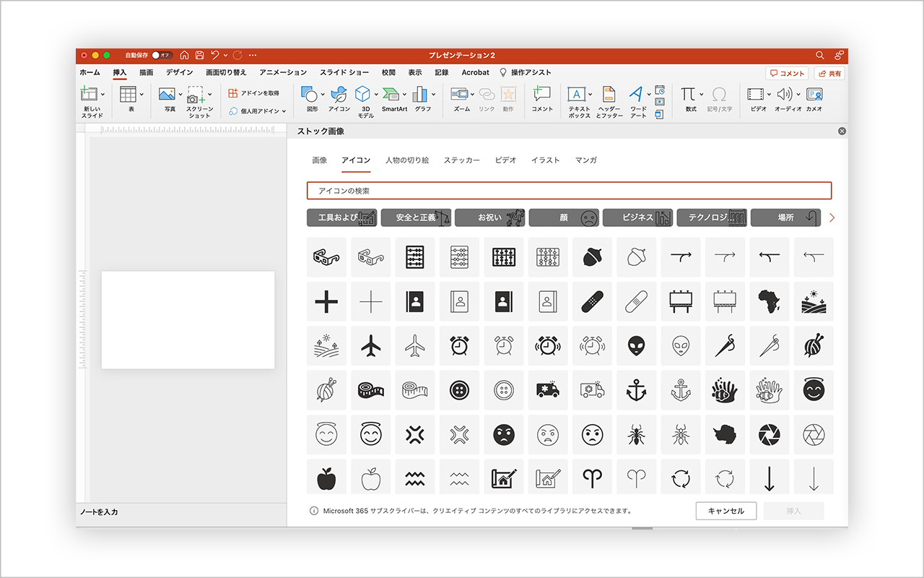Click the 共有 share button

(829, 74)
